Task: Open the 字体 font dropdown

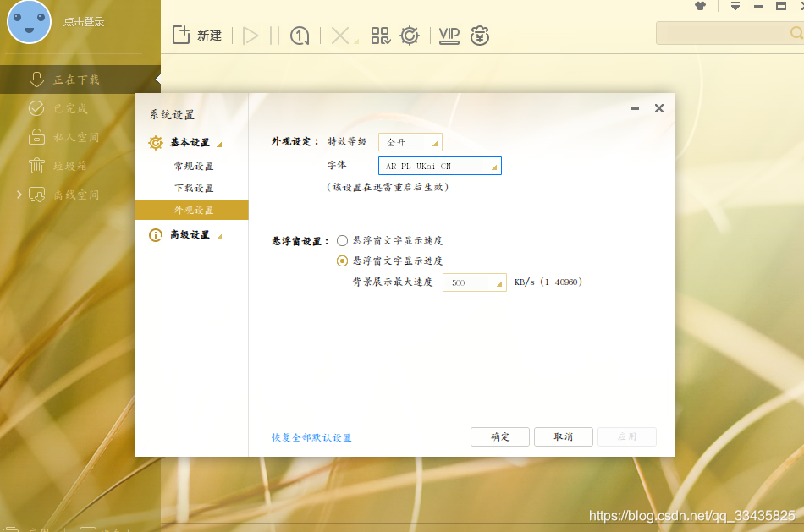Action: tap(439, 166)
